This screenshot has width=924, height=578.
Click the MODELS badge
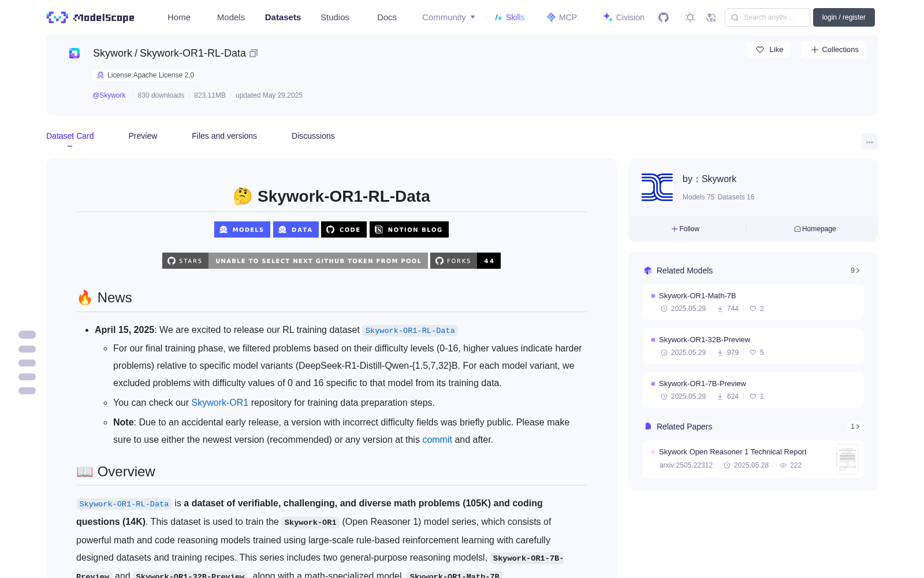[x=243, y=229]
